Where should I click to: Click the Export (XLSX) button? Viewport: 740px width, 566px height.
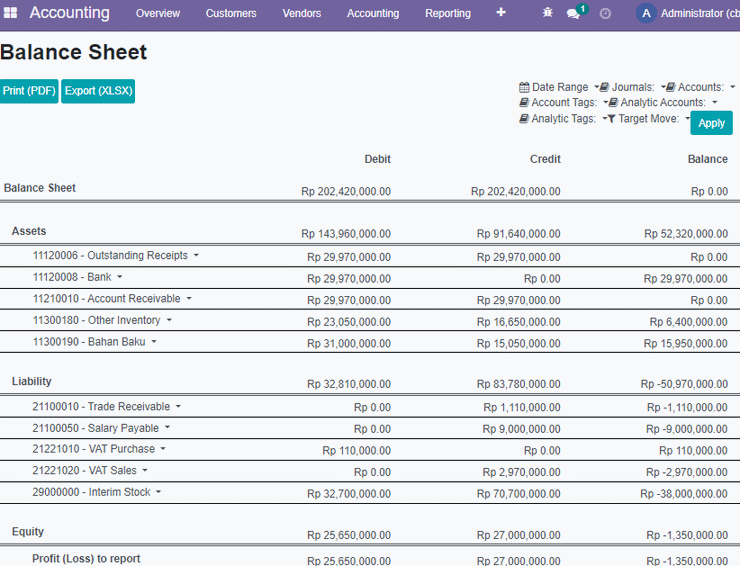(x=98, y=91)
